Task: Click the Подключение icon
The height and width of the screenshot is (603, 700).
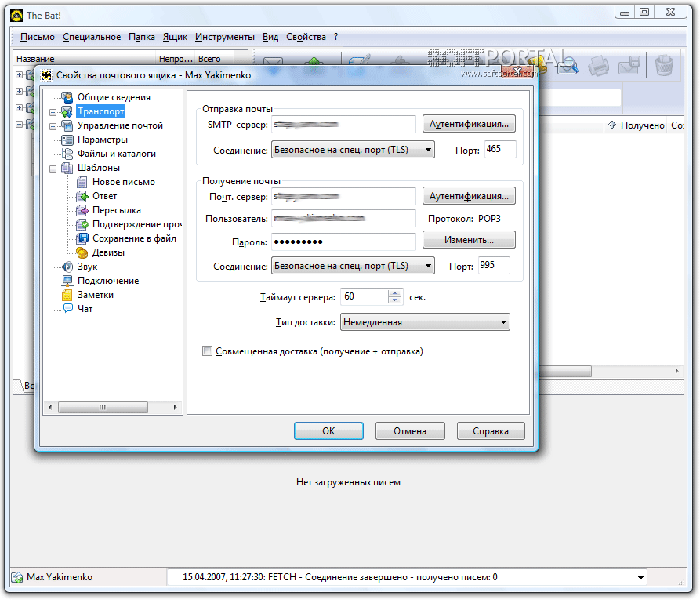Action: pos(67,281)
